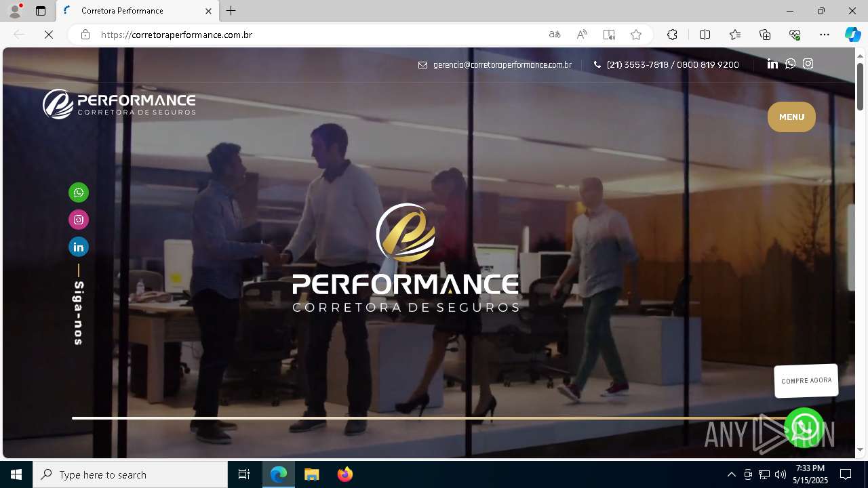Open a new browser tab

(231, 11)
